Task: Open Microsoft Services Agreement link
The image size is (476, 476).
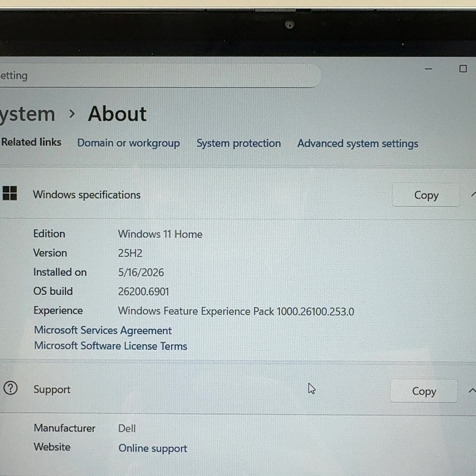Action: (103, 330)
